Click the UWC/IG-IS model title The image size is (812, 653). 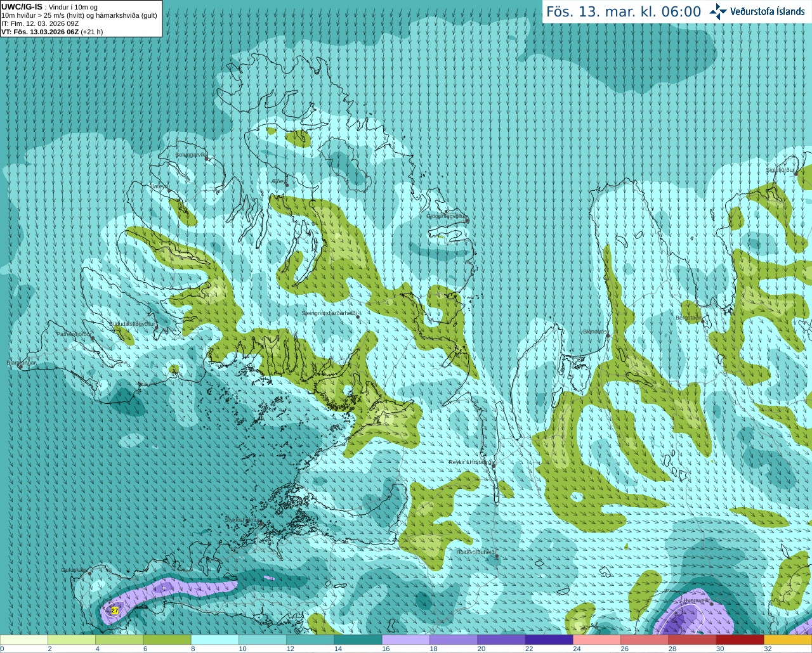pyautogui.click(x=22, y=7)
